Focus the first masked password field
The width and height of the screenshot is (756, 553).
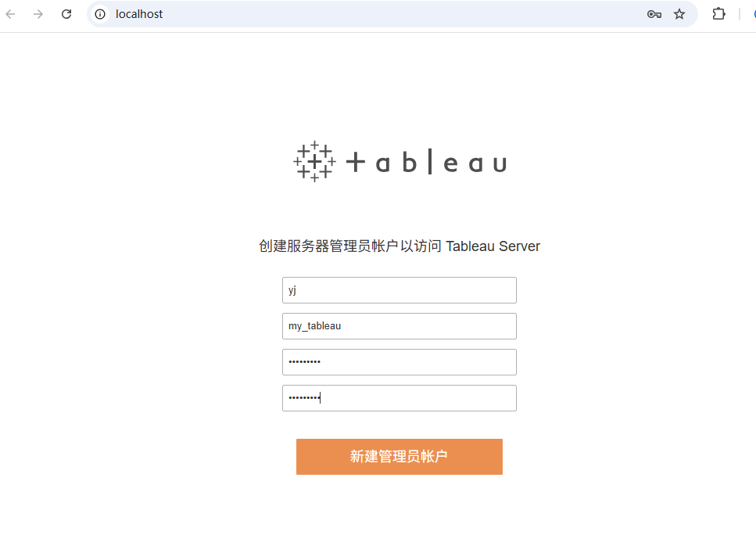(399, 362)
